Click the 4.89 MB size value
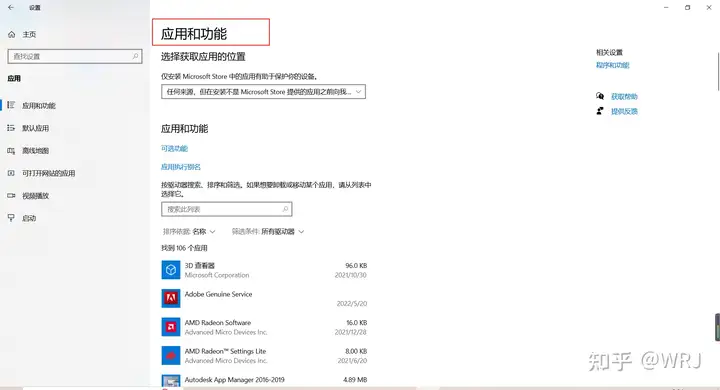 (355, 379)
